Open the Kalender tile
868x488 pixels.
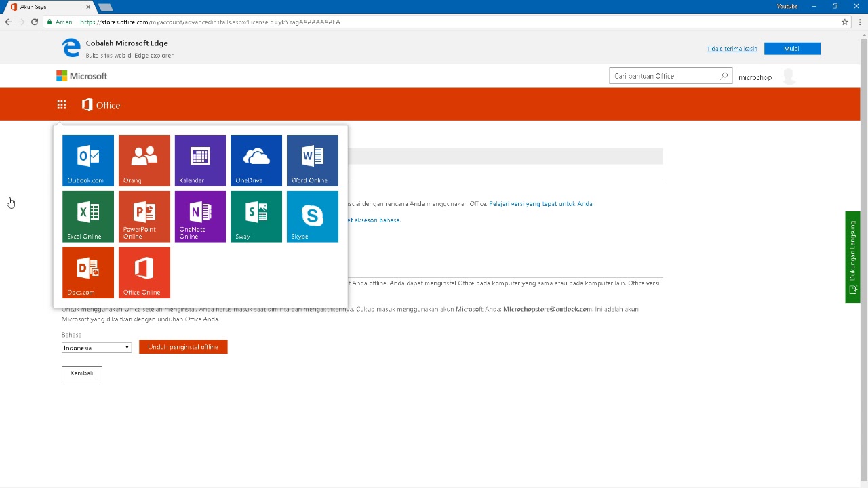point(200,160)
